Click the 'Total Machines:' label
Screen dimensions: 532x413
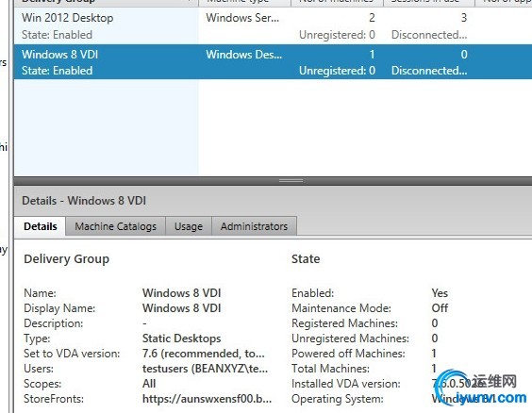click(x=330, y=369)
